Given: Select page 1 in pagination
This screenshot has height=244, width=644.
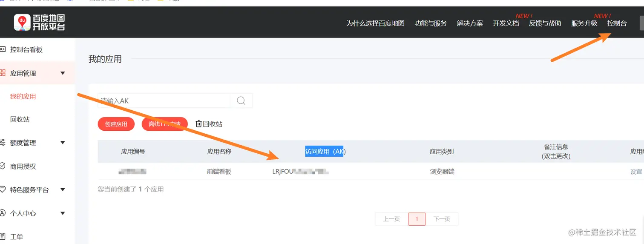Looking at the screenshot, I should [x=417, y=219].
